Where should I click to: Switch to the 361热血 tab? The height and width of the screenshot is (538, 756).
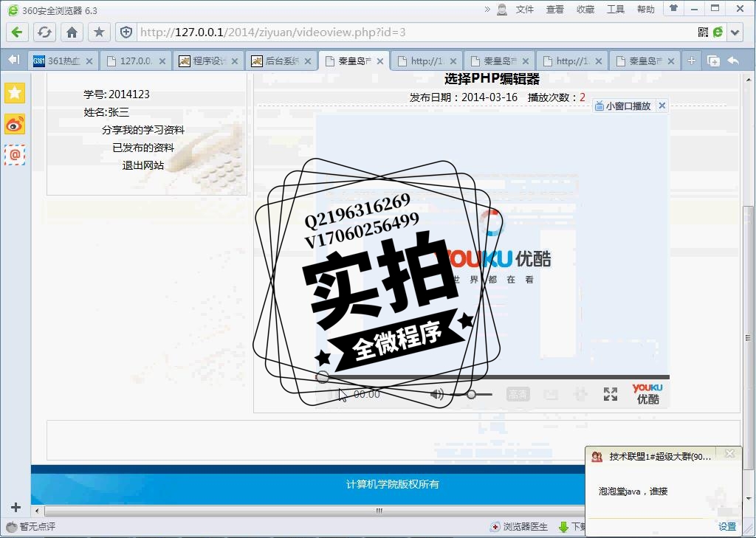point(63,61)
